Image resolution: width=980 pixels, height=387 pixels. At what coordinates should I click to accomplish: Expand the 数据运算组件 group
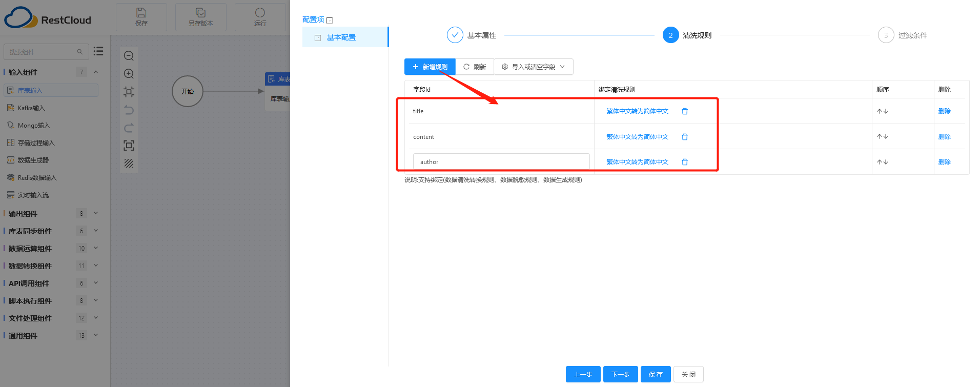point(96,248)
